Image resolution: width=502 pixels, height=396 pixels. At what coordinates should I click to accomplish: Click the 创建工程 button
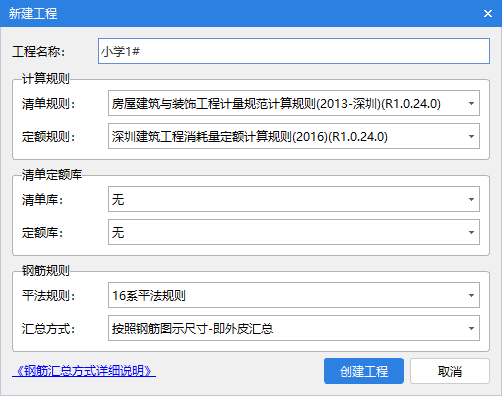364,371
